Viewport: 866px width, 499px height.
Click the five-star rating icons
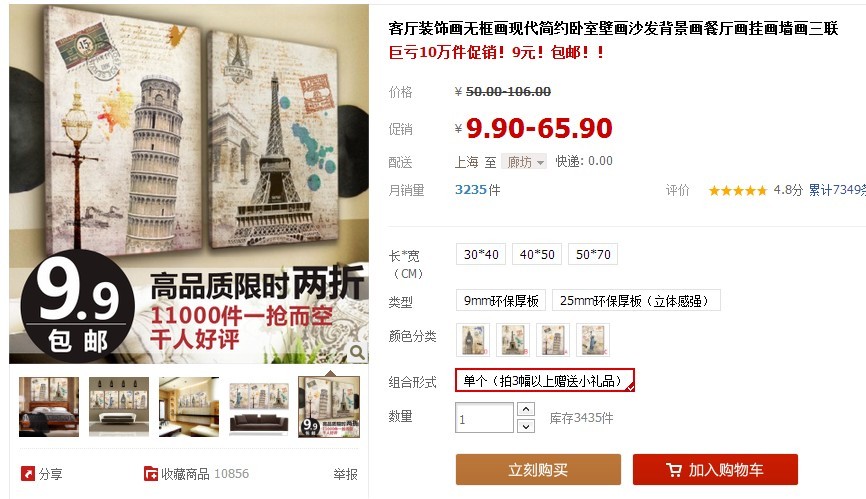coord(738,190)
